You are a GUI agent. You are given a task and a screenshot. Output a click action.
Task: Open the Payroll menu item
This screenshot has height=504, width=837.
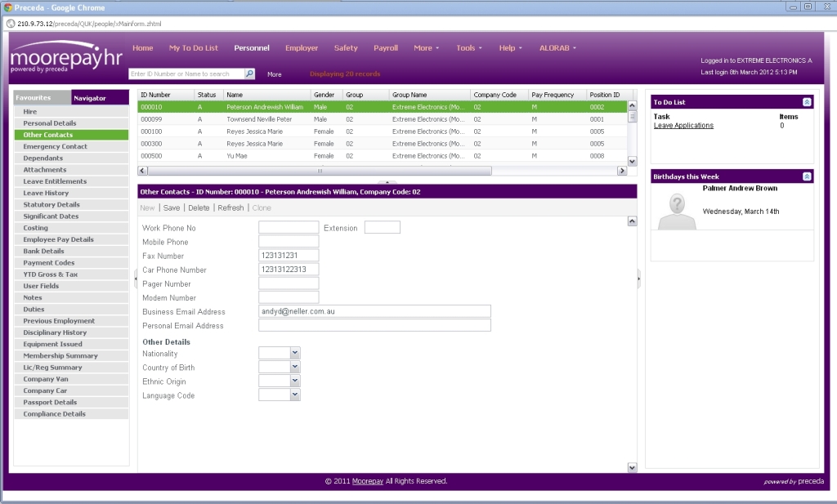(x=386, y=48)
